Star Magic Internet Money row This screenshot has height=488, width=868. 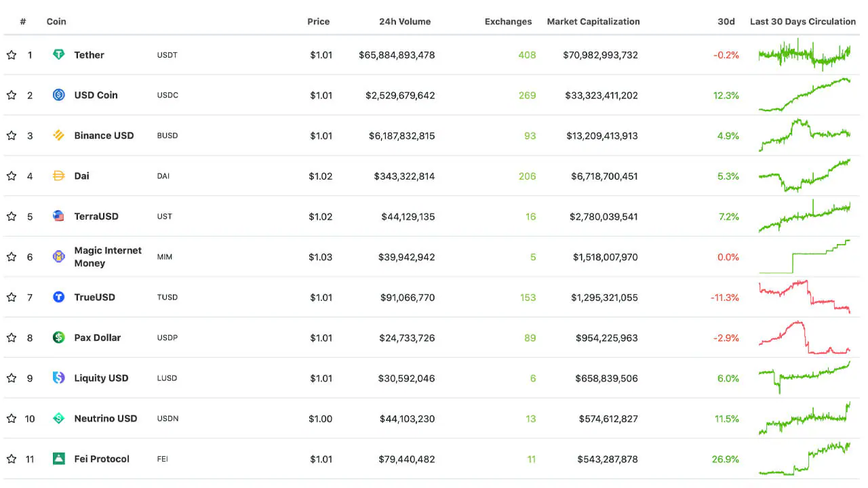(x=12, y=257)
